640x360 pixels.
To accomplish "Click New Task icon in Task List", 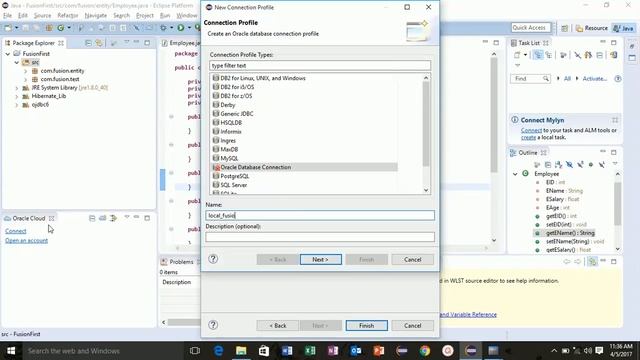I will (517, 55).
